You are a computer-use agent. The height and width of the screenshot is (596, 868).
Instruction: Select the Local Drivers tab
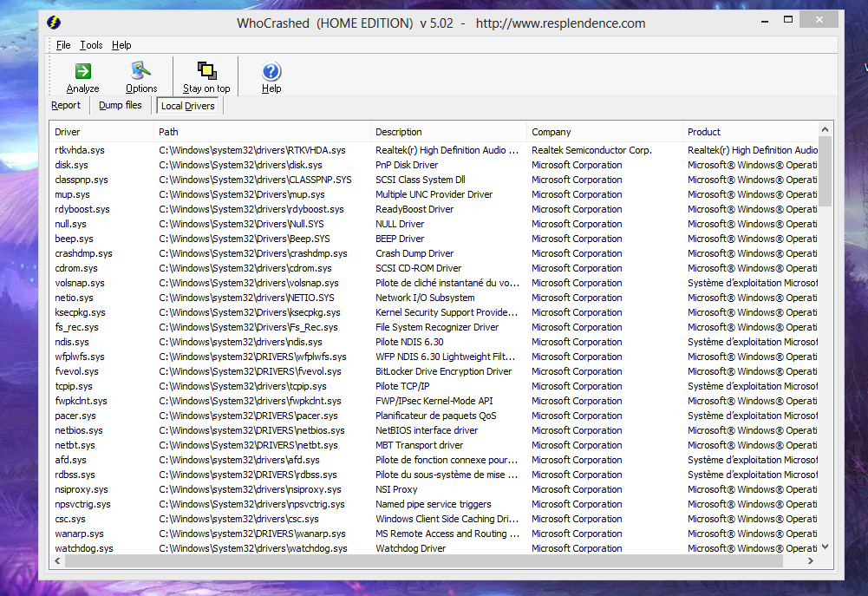tap(187, 106)
